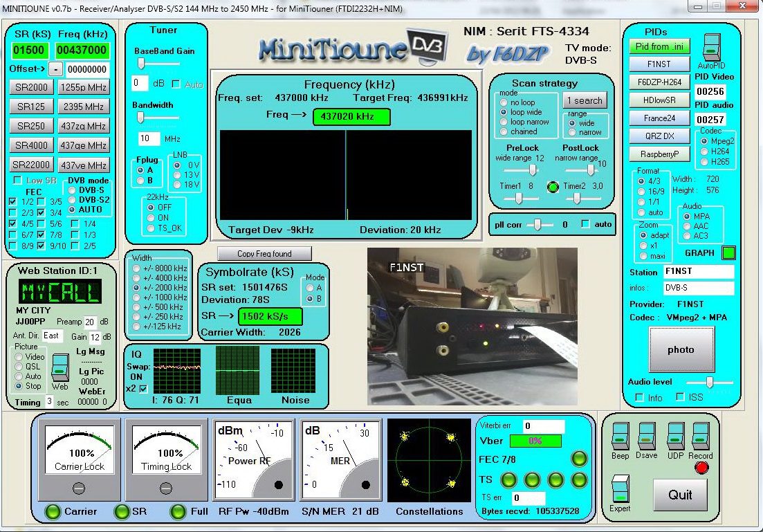Select the DVB-S2 mode radio button
The image size is (763, 532).
[x=72, y=199]
